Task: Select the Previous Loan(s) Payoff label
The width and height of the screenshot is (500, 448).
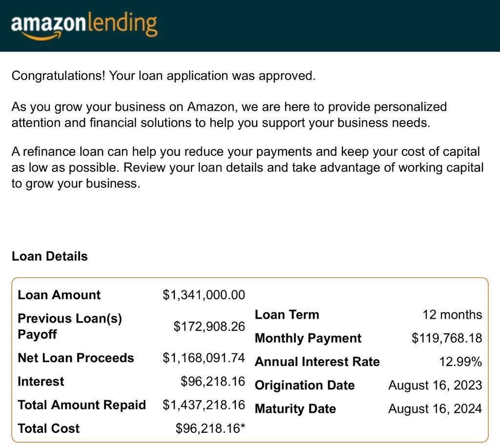Action: pos(69,326)
